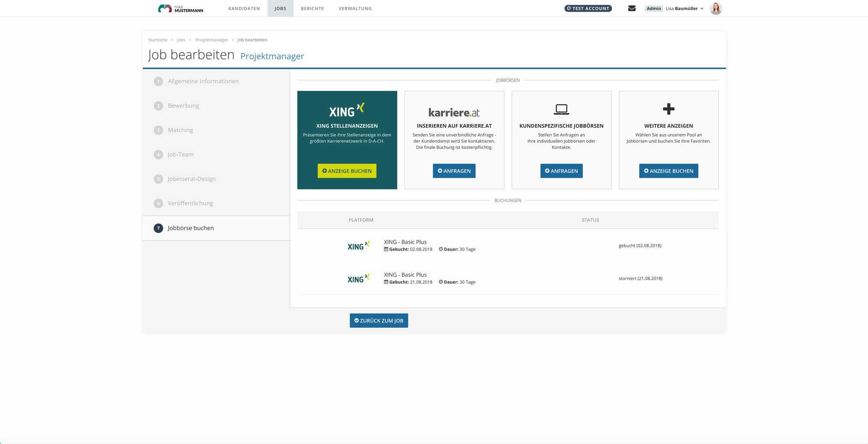Image resolution: width=868 pixels, height=444 pixels.
Task: Open the Jobs menu
Action: tap(280, 8)
